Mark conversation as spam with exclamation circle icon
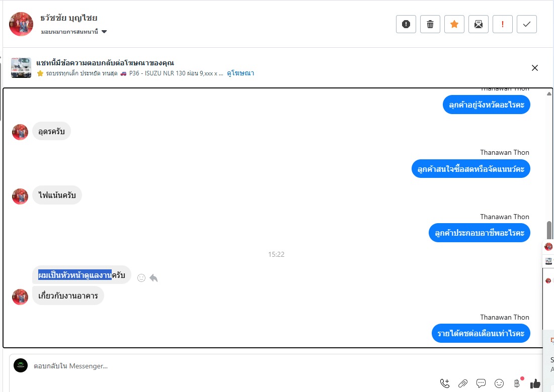The image size is (554, 392). pyautogui.click(x=406, y=24)
